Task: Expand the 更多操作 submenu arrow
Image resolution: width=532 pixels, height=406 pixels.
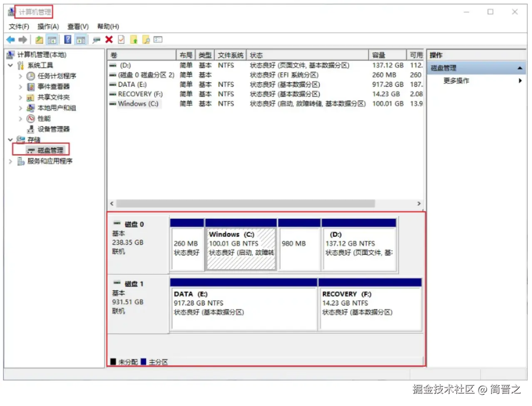Action: click(x=520, y=81)
